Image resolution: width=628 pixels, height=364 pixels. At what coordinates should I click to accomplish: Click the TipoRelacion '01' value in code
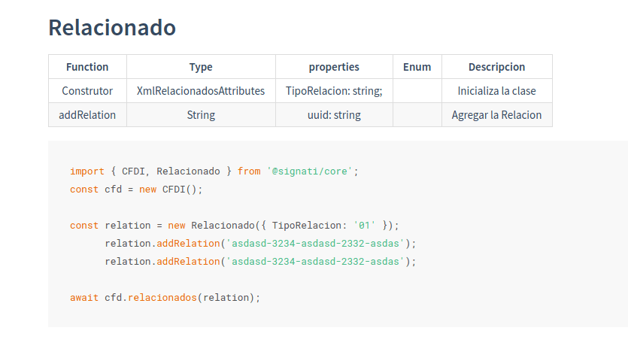tap(364, 226)
